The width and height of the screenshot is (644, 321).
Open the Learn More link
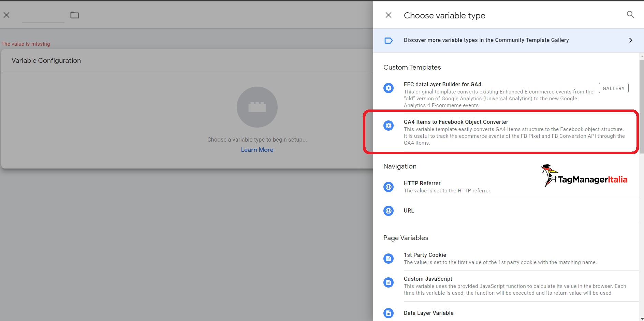tap(257, 150)
